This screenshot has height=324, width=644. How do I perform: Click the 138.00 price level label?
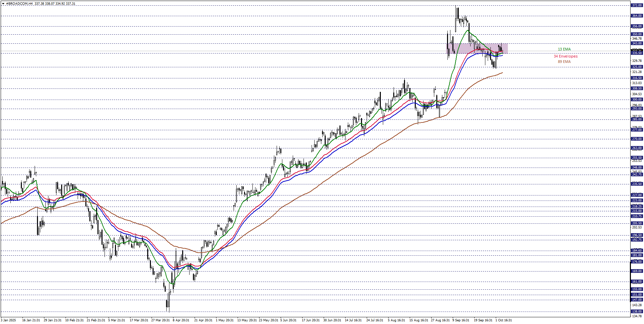637,312
